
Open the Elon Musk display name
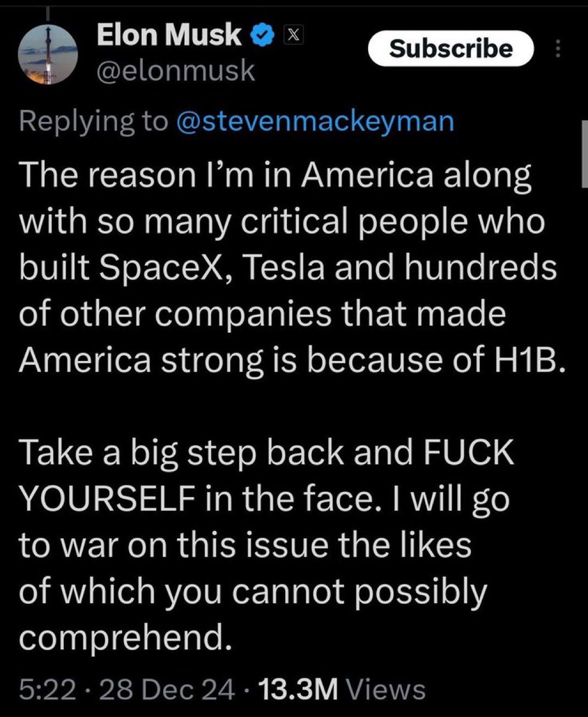tap(169, 37)
